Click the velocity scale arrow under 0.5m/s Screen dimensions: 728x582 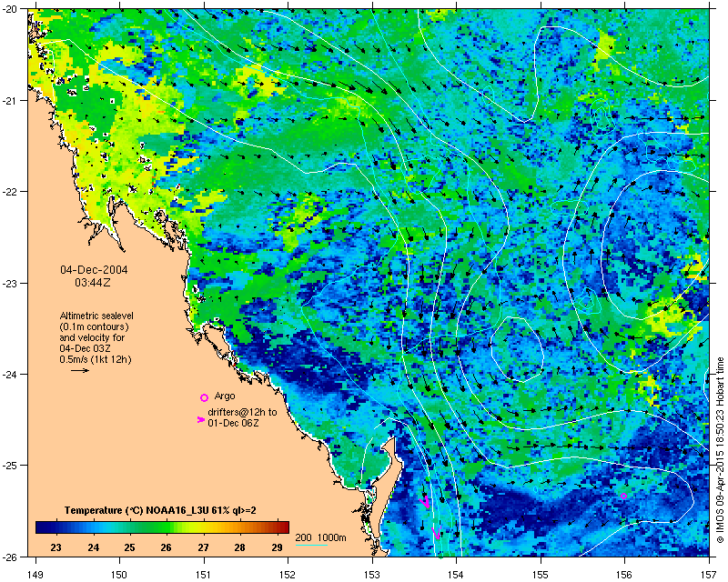pyautogui.click(x=80, y=370)
